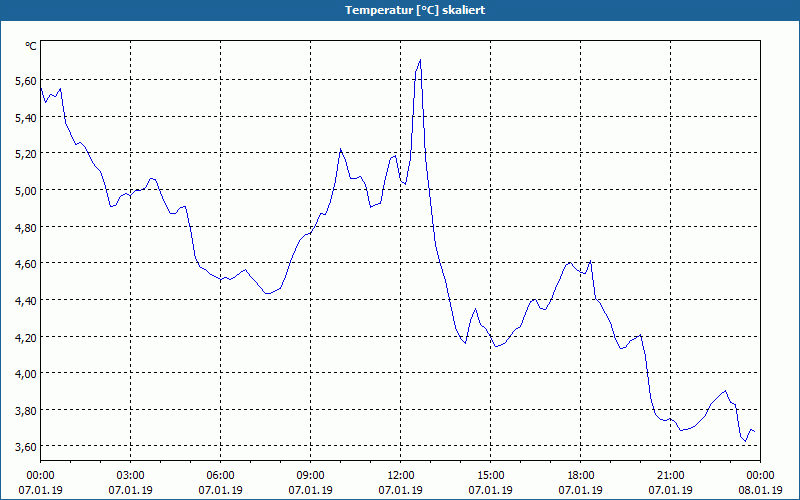Click the chart title 'Temperatur [°C] skaliert'

(x=415, y=10)
